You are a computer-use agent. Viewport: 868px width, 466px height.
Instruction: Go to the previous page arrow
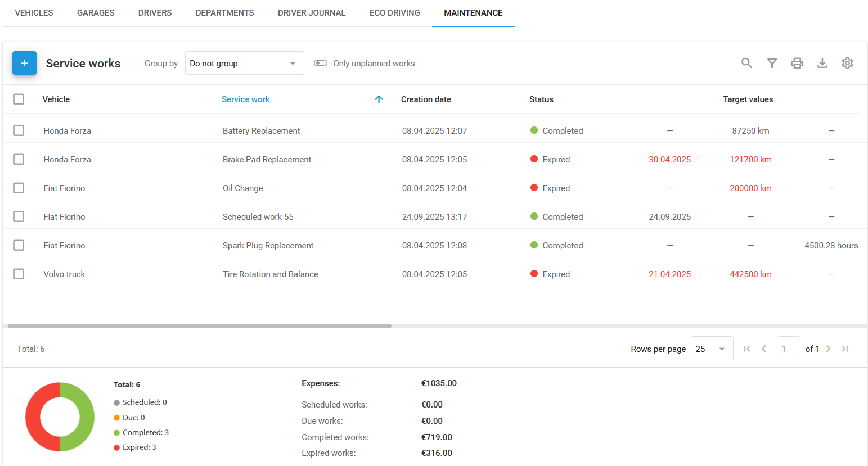[x=764, y=349]
